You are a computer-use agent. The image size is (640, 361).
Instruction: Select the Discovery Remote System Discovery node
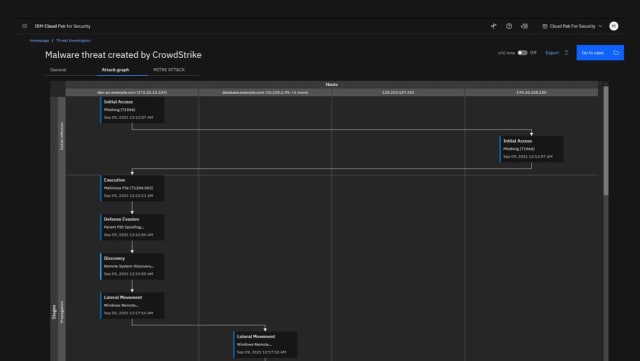(132, 267)
